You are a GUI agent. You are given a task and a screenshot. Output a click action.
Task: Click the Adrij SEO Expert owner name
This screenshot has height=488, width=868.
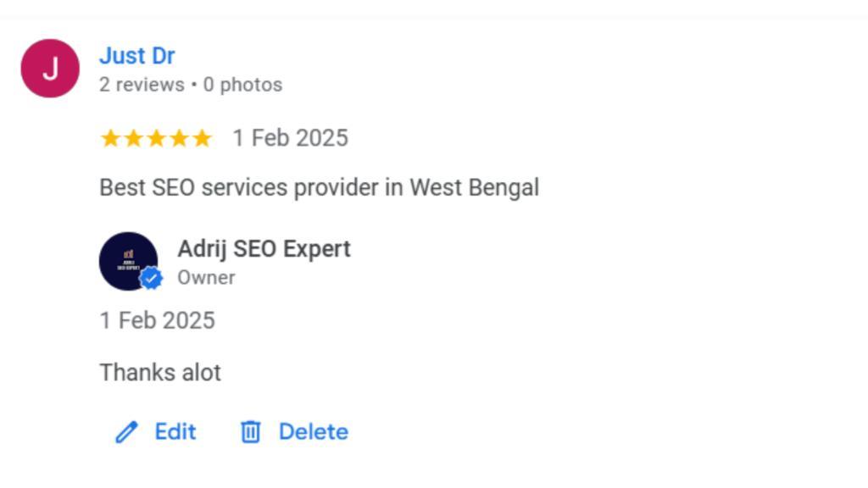click(x=264, y=249)
